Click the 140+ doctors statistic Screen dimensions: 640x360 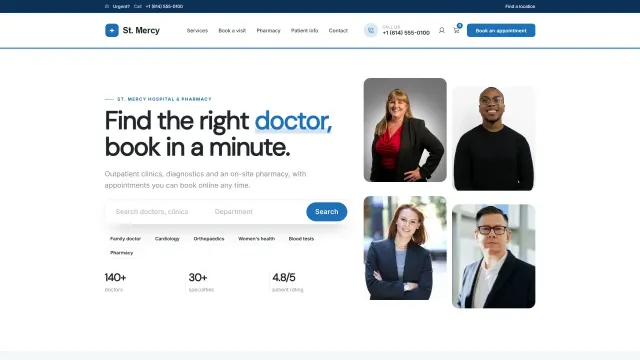116,282
